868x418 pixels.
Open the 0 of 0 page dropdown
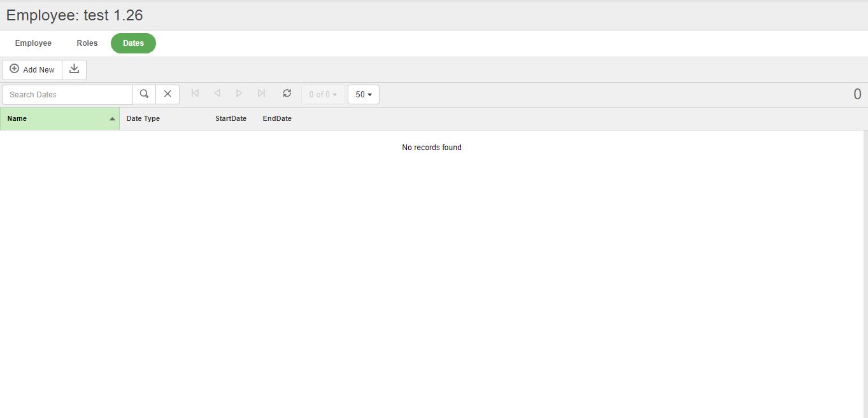[x=323, y=94]
